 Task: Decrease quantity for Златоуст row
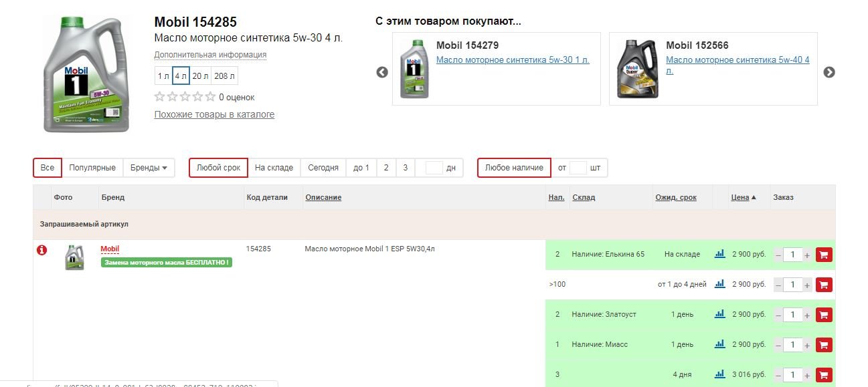coord(778,315)
